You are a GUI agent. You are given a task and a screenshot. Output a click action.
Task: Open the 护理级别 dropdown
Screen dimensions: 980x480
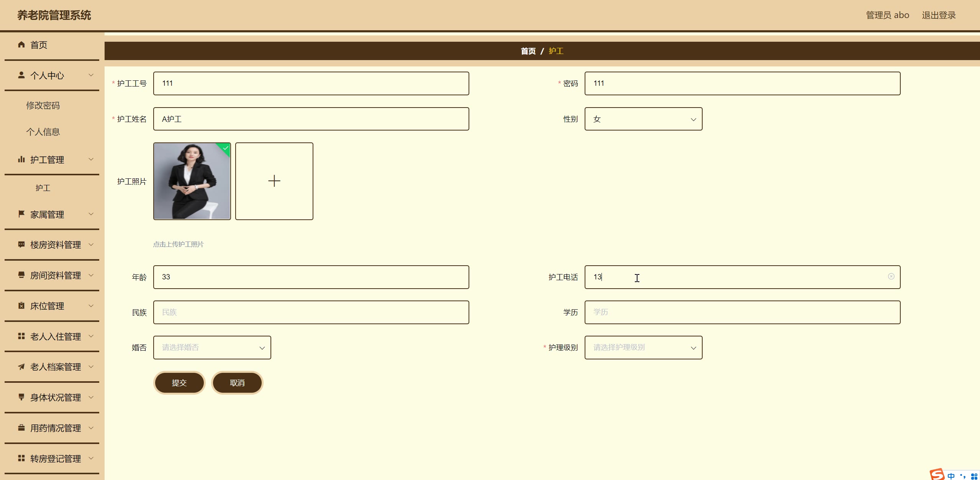click(x=643, y=348)
